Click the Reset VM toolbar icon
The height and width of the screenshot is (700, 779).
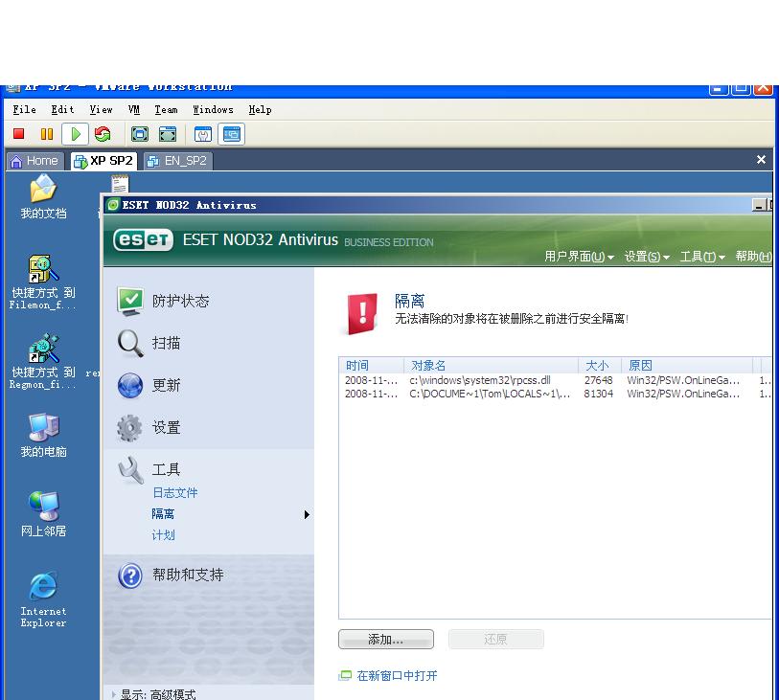pos(103,133)
